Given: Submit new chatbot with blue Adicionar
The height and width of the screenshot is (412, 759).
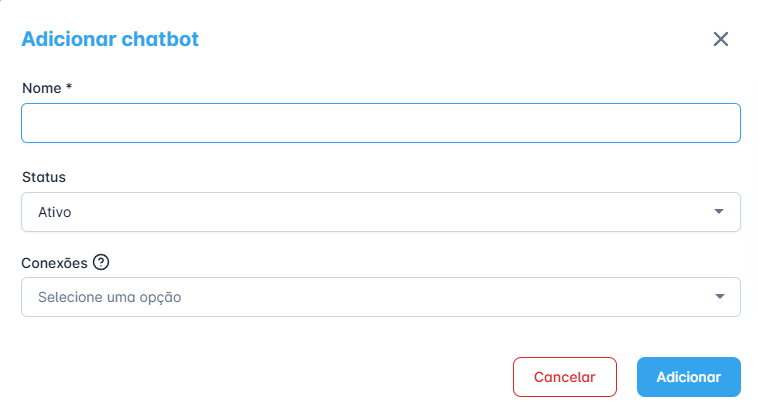Looking at the screenshot, I should 689,377.
